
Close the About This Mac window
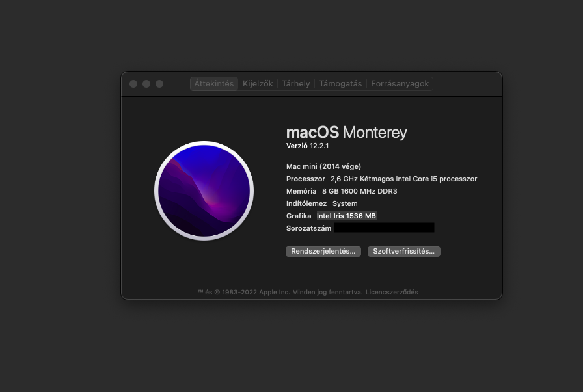[x=133, y=84]
